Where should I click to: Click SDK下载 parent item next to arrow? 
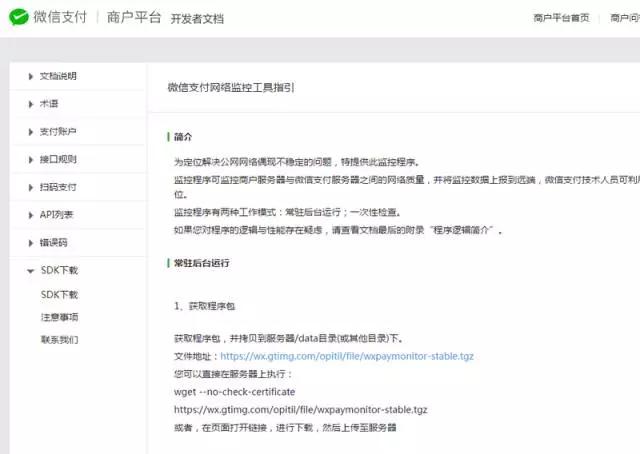[59, 270]
